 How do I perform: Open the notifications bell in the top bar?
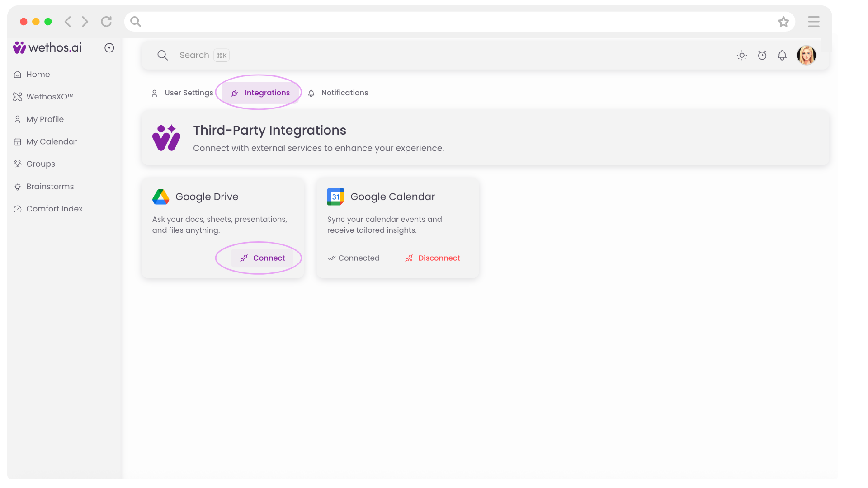(783, 55)
